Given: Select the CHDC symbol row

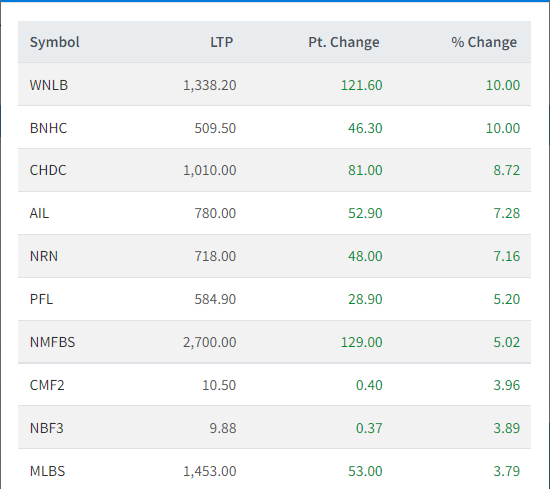Looking at the screenshot, I should coord(274,170).
